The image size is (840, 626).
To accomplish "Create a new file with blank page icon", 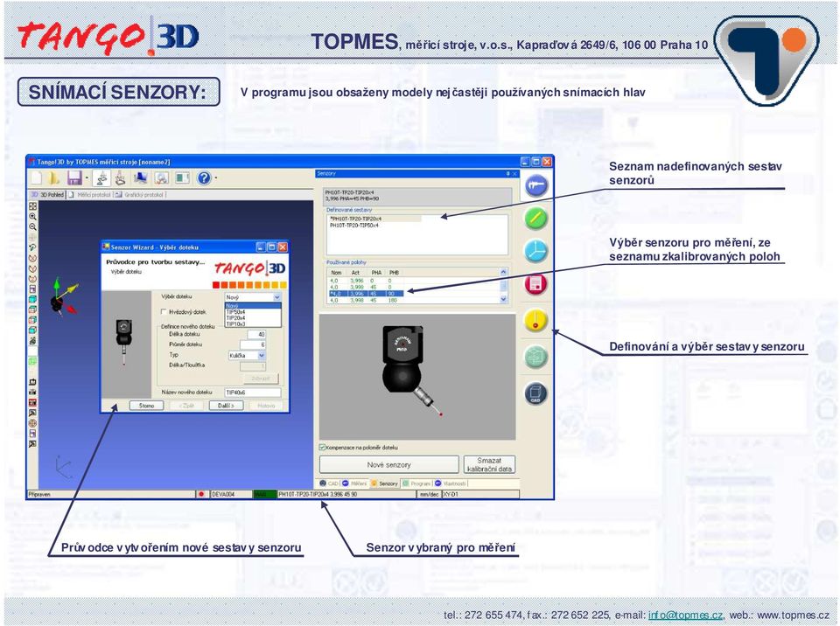I will point(38,177).
